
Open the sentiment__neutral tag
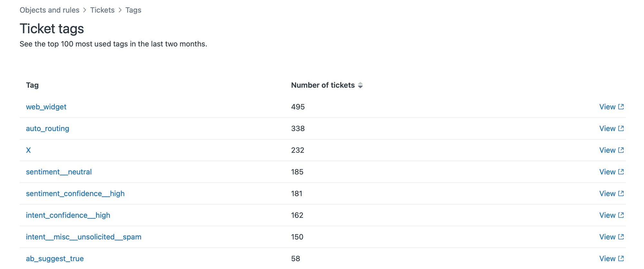tap(59, 172)
